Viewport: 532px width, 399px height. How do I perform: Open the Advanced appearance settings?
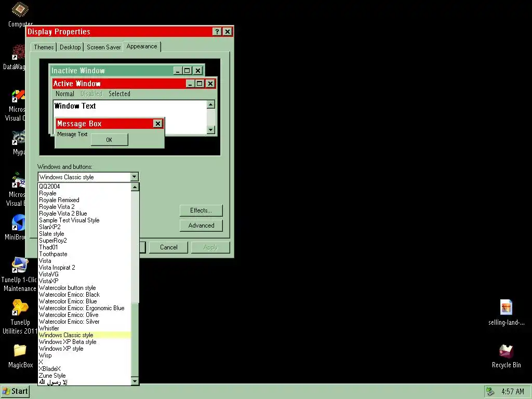tap(201, 225)
